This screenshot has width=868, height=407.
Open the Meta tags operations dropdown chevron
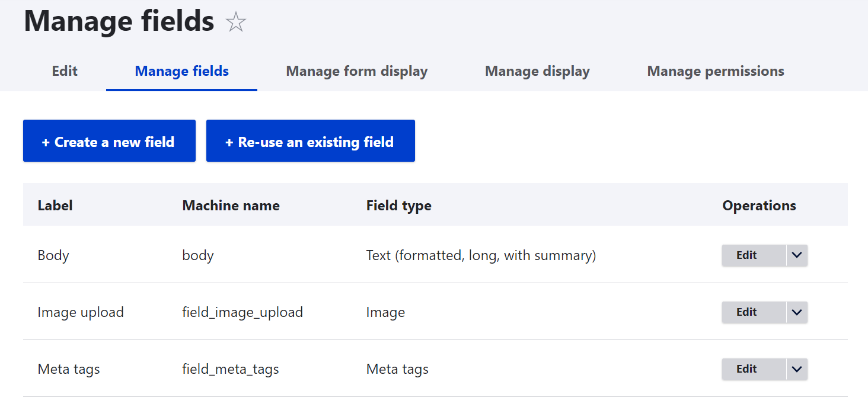tap(797, 368)
